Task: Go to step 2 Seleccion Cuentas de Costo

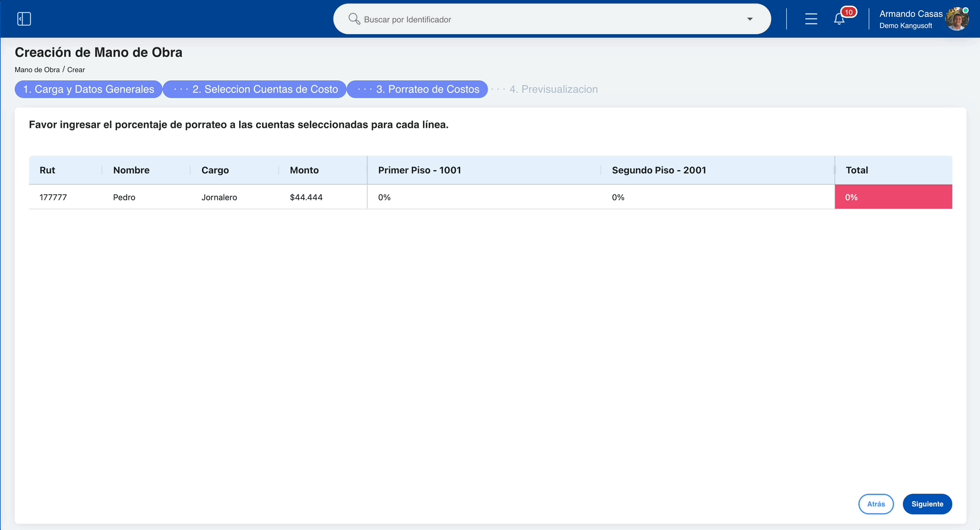Action: pyautogui.click(x=254, y=89)
